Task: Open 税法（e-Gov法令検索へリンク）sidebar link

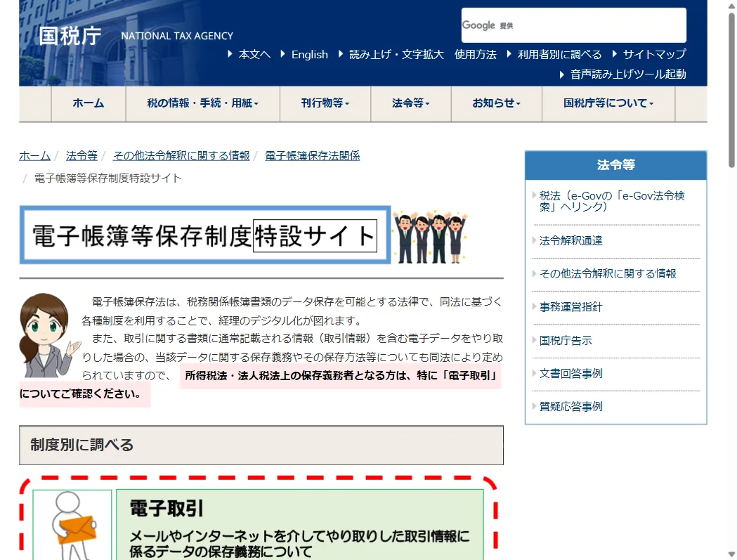Action: pos(612,201)
